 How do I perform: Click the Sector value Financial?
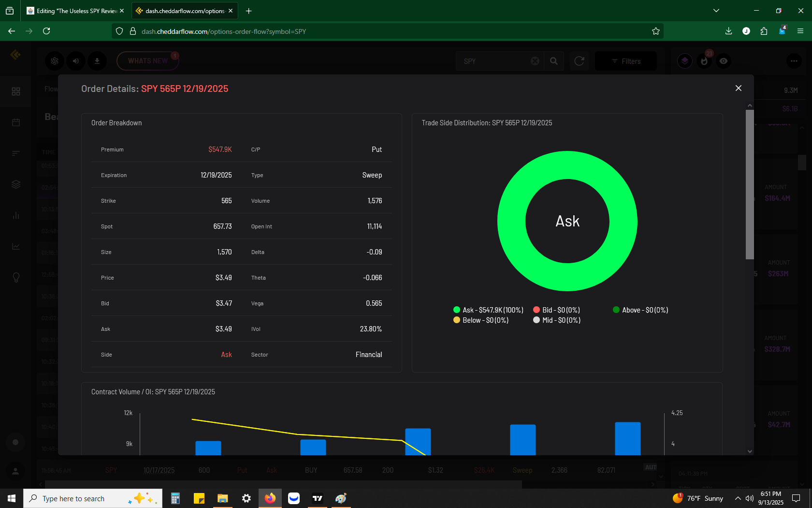point(369,355)
